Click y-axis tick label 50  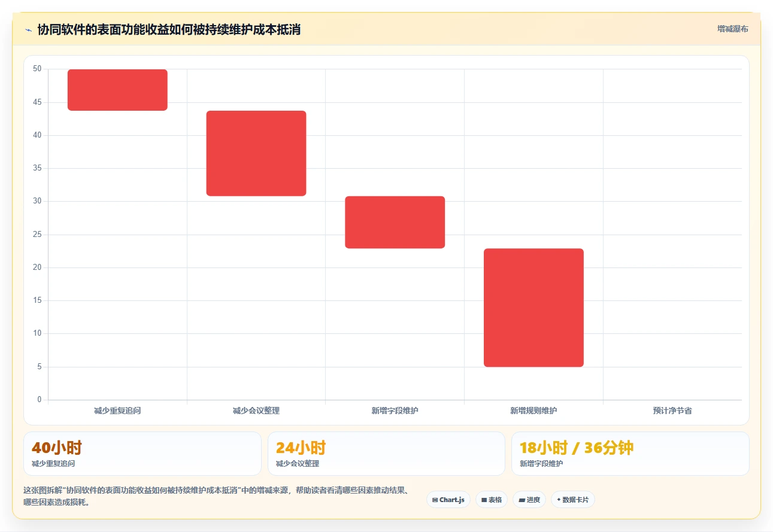coord(37,69)
